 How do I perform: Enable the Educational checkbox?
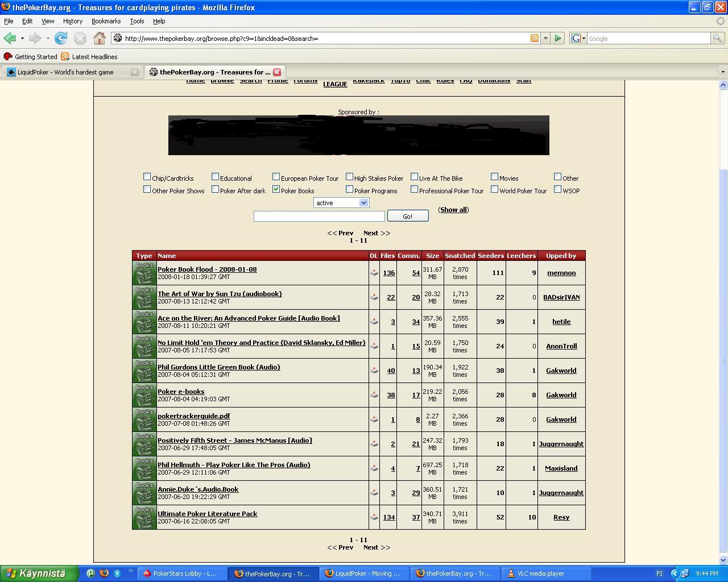pyautogui.click(x=215, y=177)
